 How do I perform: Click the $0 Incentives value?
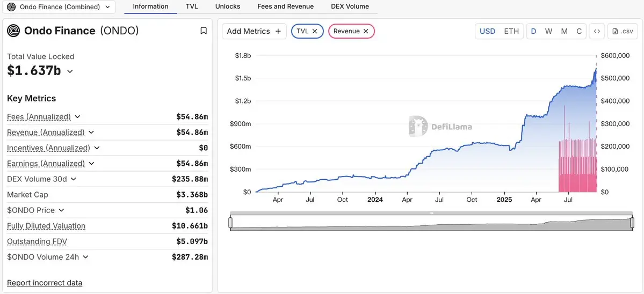[x=204, y=148]
